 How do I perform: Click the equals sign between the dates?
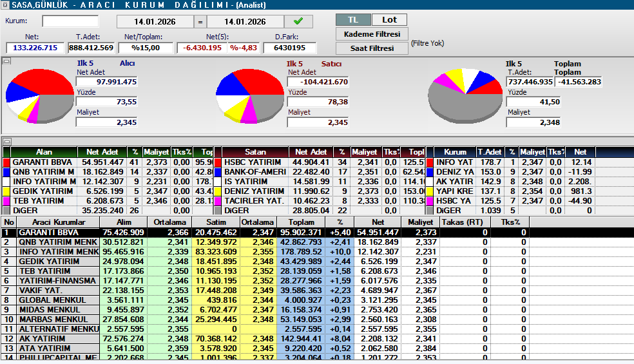200,21
